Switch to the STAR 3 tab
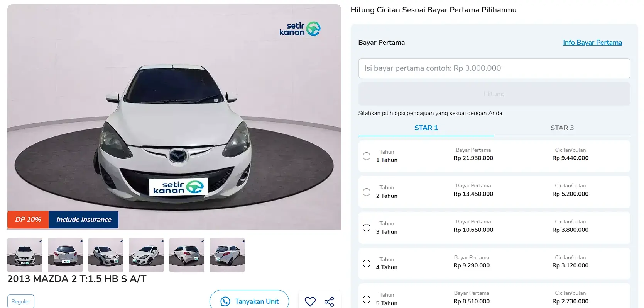The width and height of the screenshot is (644, 308). (x=562, y=128)
